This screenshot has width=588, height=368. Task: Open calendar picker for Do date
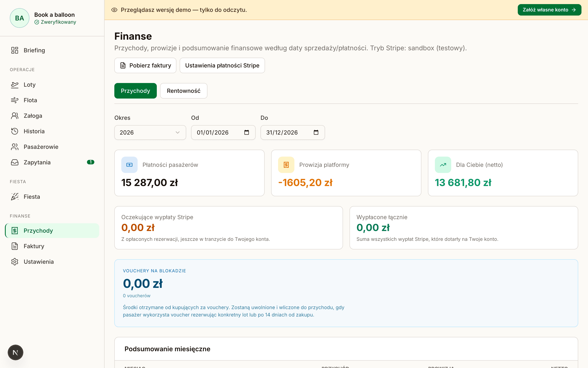[316, 132]
